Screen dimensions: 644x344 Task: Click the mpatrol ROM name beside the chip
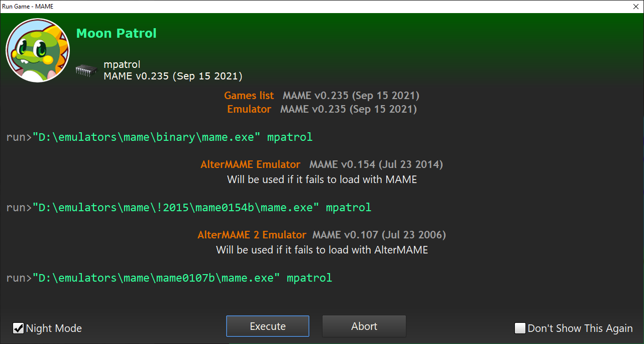122,64
